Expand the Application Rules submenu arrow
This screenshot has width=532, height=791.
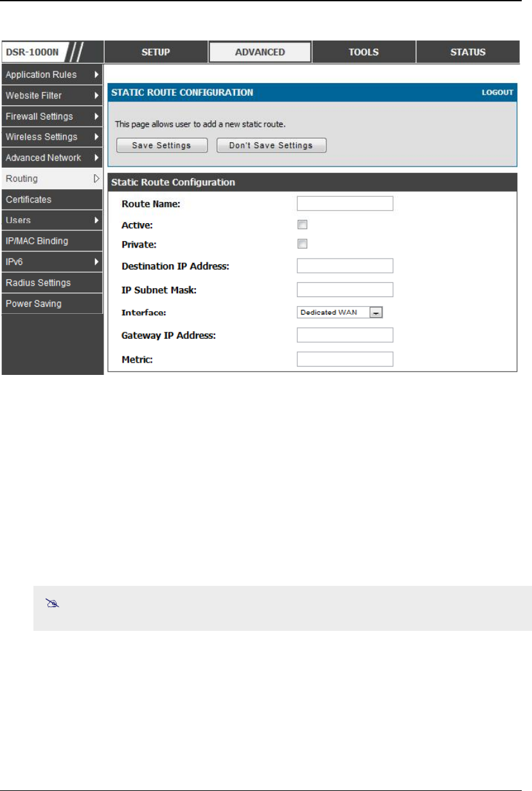pos(96,75)
